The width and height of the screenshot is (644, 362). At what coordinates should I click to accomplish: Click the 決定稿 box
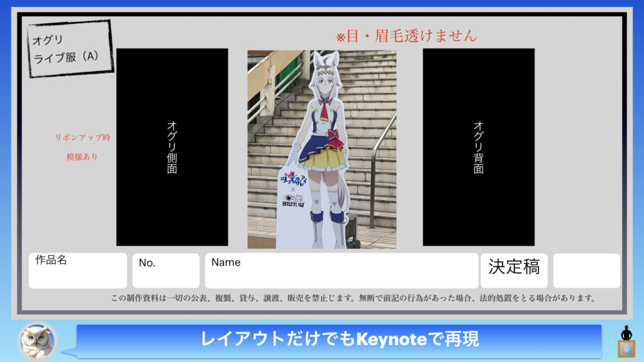[x=514, y=270]
